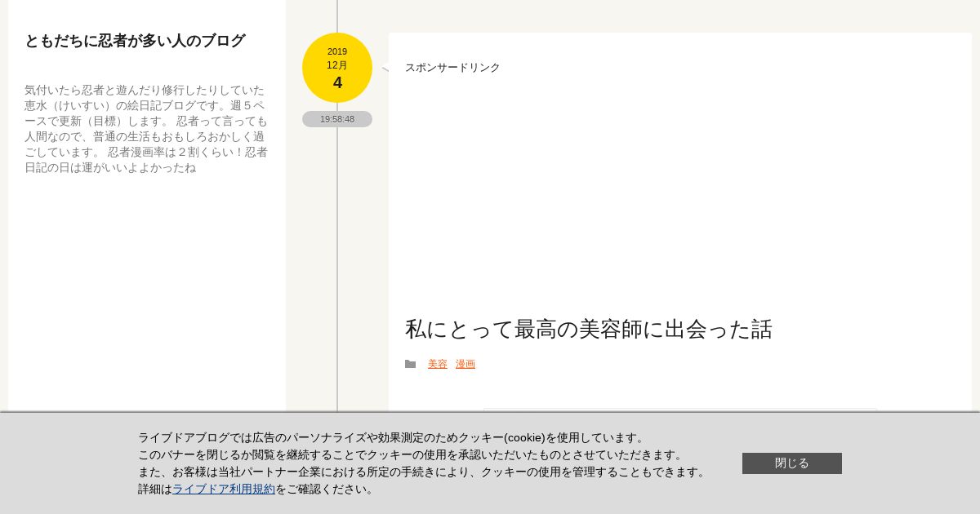Viewport: 980px width, 514px height.
Task: Click the 19:58:48 timestamp badge
Action: pos(337,119)
